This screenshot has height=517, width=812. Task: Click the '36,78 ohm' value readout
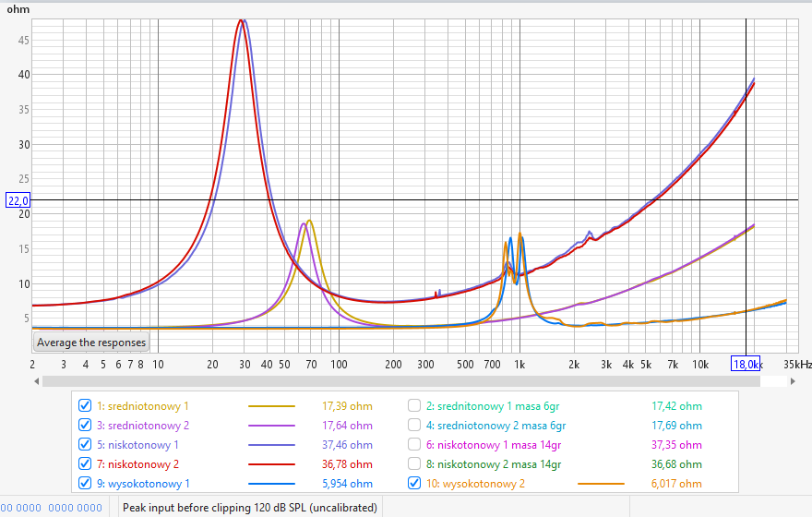[x=347, y=464]
